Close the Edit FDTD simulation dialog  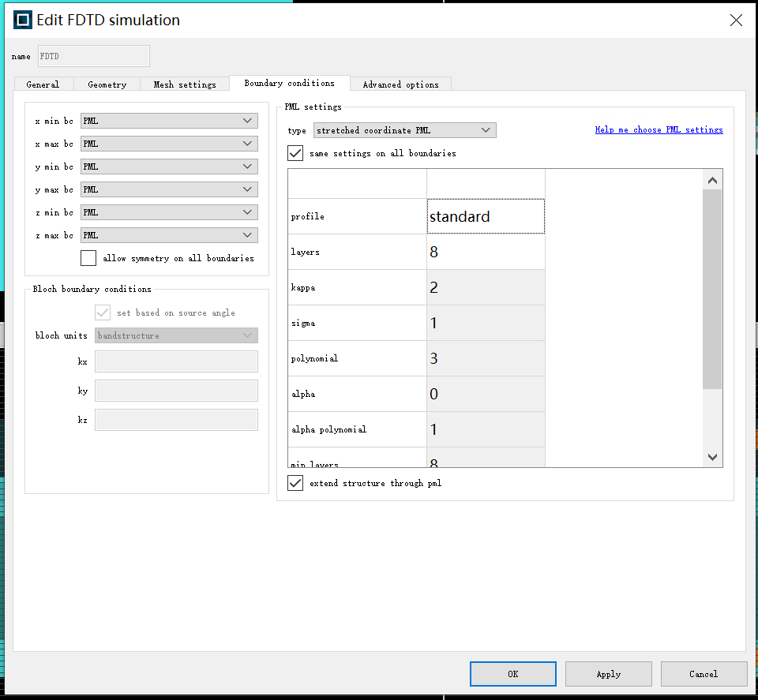(736, 21)
